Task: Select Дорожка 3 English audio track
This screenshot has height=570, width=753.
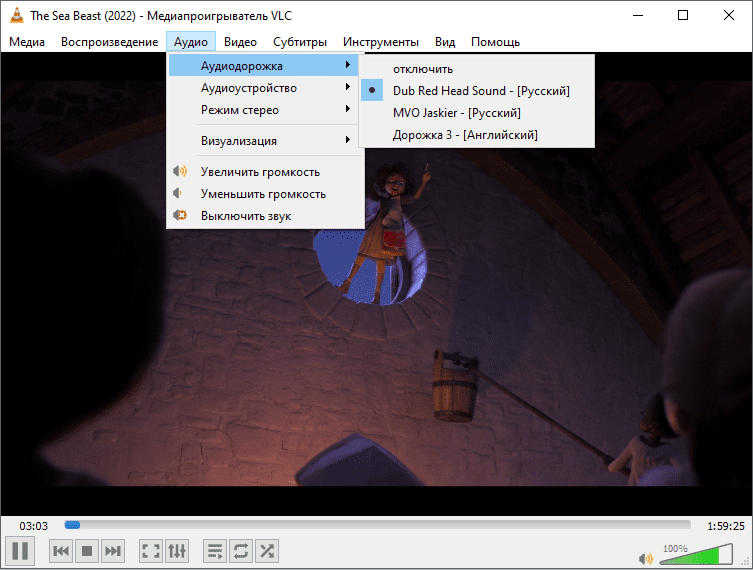Action: pos(477,135)
